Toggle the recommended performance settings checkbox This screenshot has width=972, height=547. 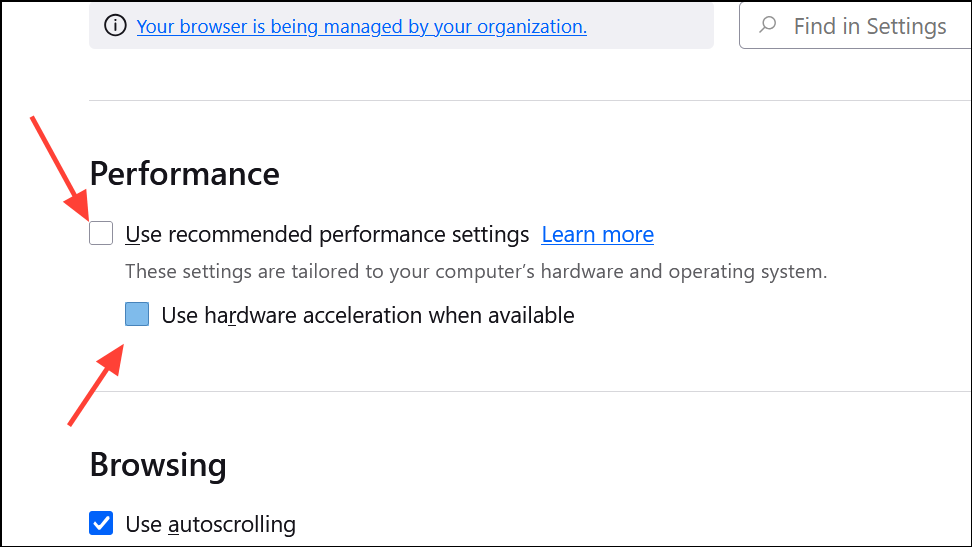[x=101, y=234]
